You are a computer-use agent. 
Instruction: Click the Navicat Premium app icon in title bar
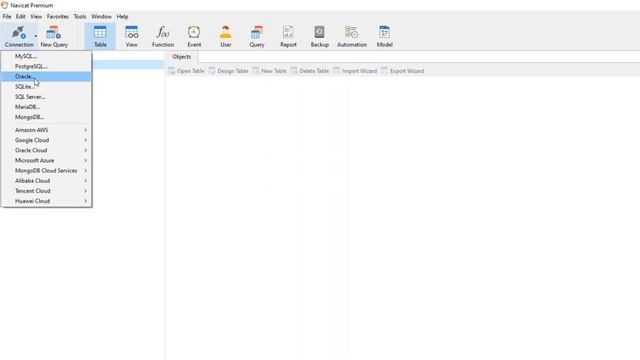click(4, 5)
